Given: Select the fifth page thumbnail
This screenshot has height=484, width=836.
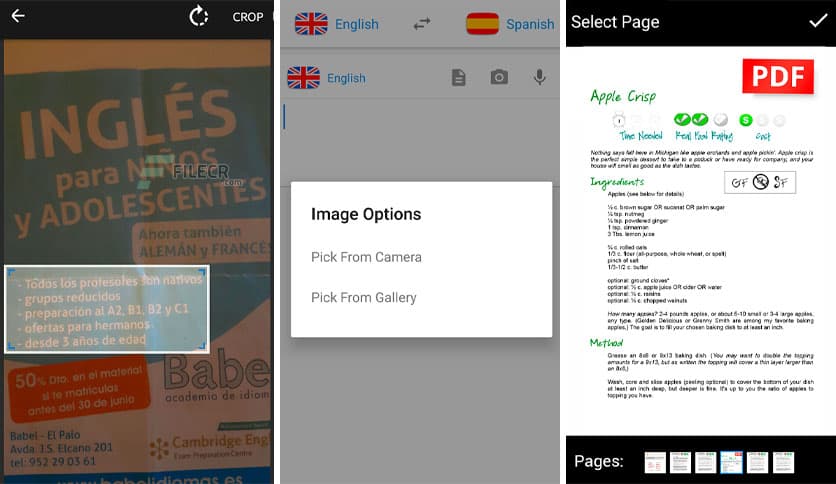Looking at the screenshot, I should pyautogui.click(x=757, y=462).
